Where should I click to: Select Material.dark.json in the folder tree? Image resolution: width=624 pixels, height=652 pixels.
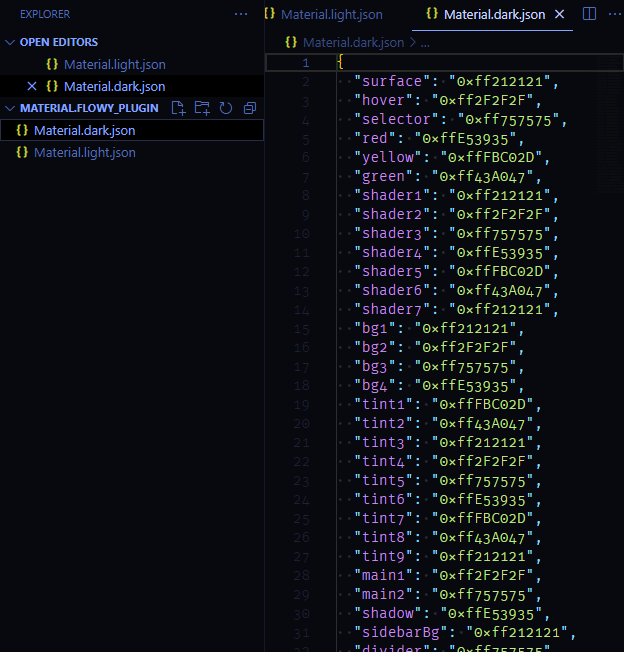(x=84, y=131)
